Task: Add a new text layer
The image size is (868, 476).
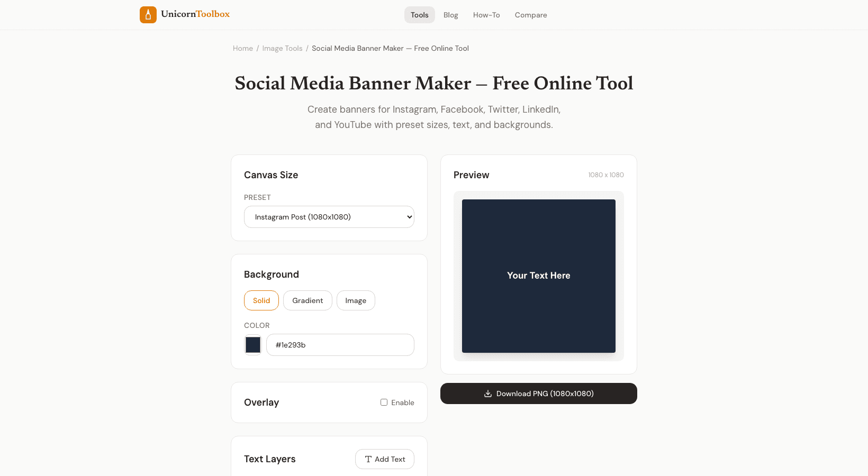Action: point(385,459)
